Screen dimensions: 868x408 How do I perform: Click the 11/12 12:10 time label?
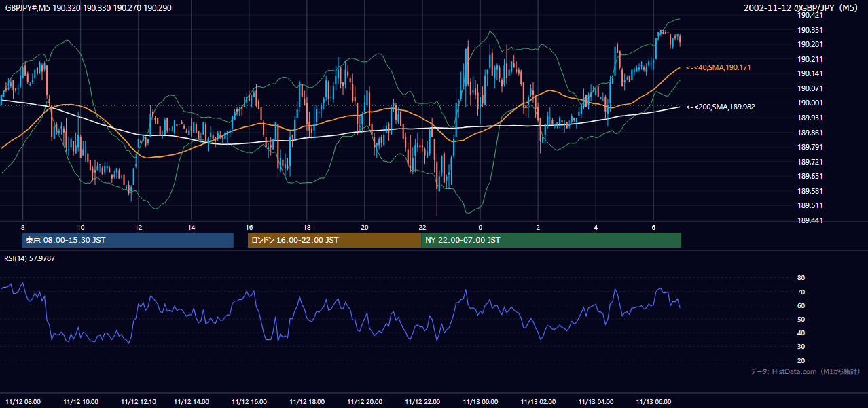[x=139, y=401]
